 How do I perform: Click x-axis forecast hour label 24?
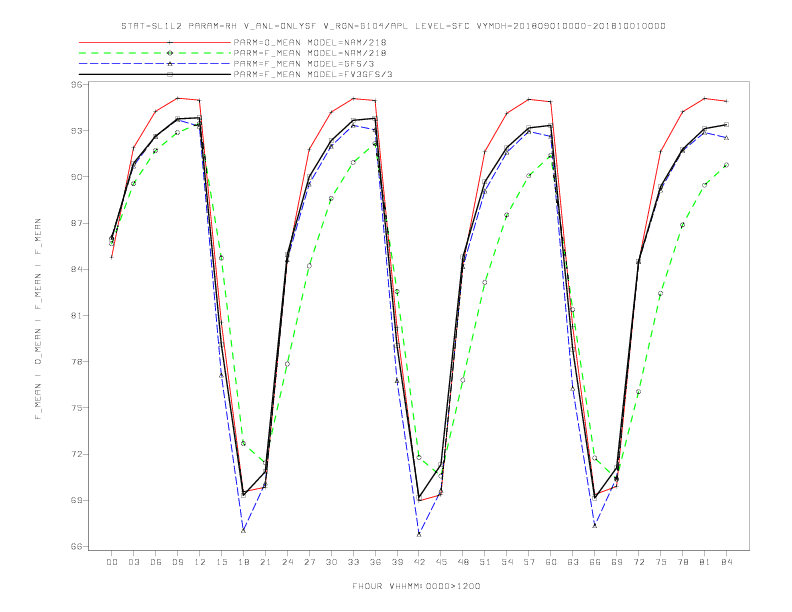coord(287,562)
